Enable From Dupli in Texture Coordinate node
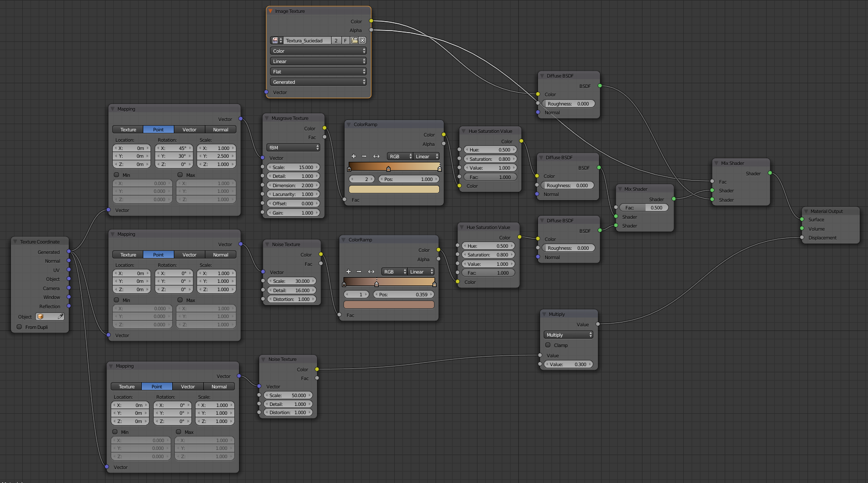868x483 pixels. point(20,327)
